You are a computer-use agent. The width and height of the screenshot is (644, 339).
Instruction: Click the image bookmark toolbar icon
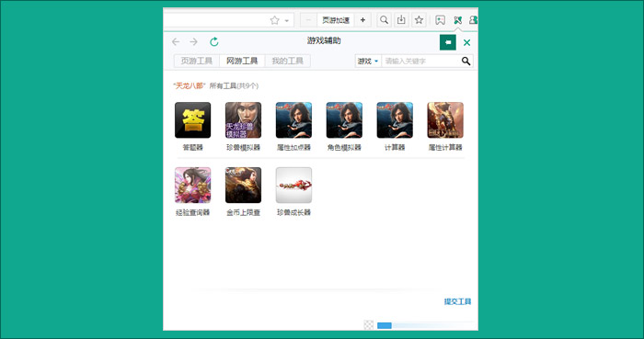point(441,20)
